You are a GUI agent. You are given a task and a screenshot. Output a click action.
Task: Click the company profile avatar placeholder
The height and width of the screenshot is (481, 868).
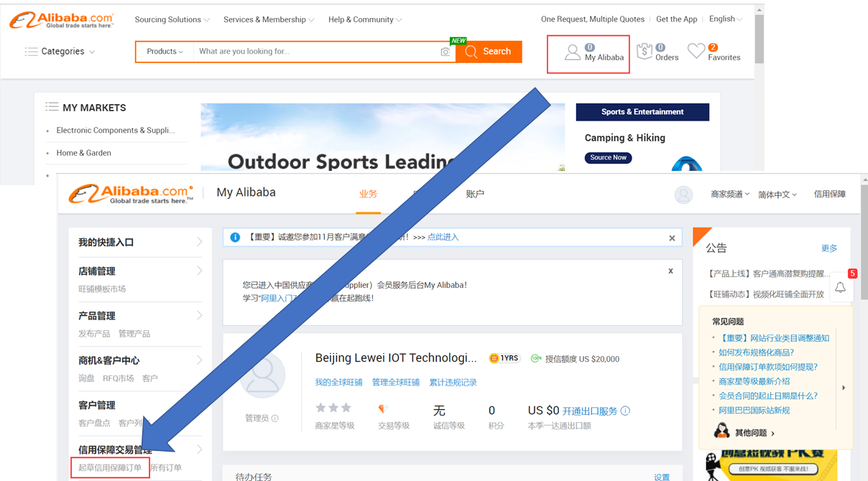[x=263, y=374]
